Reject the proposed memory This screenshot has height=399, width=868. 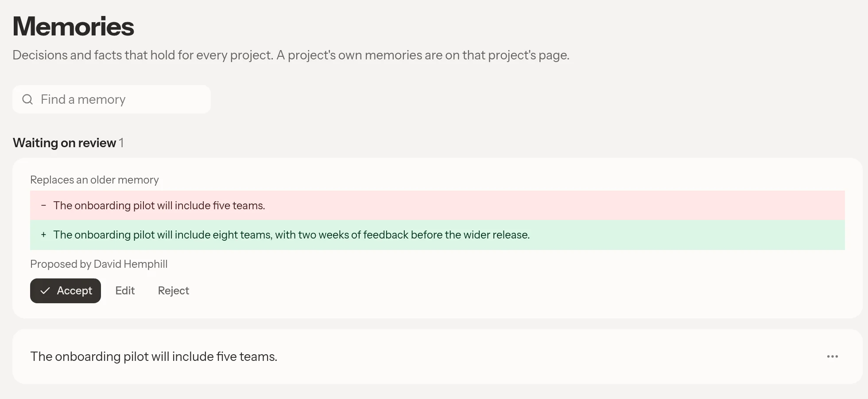point(174,291)
